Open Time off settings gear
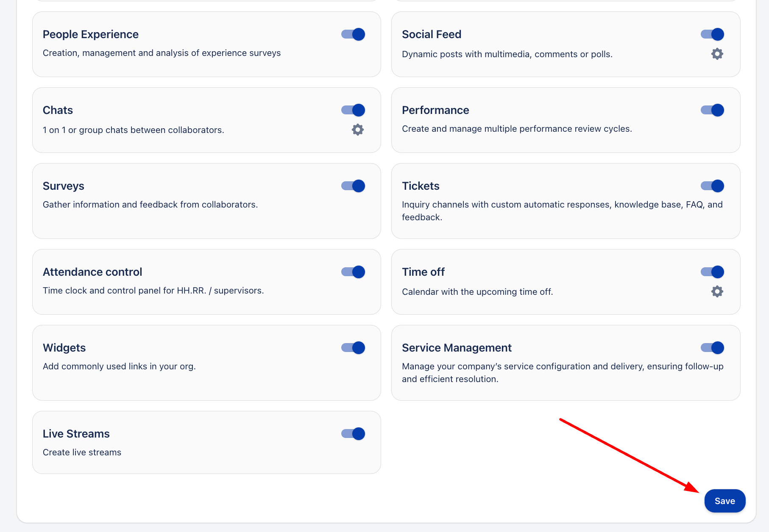This screenshot has height=532, width=769. coord(717,291)
